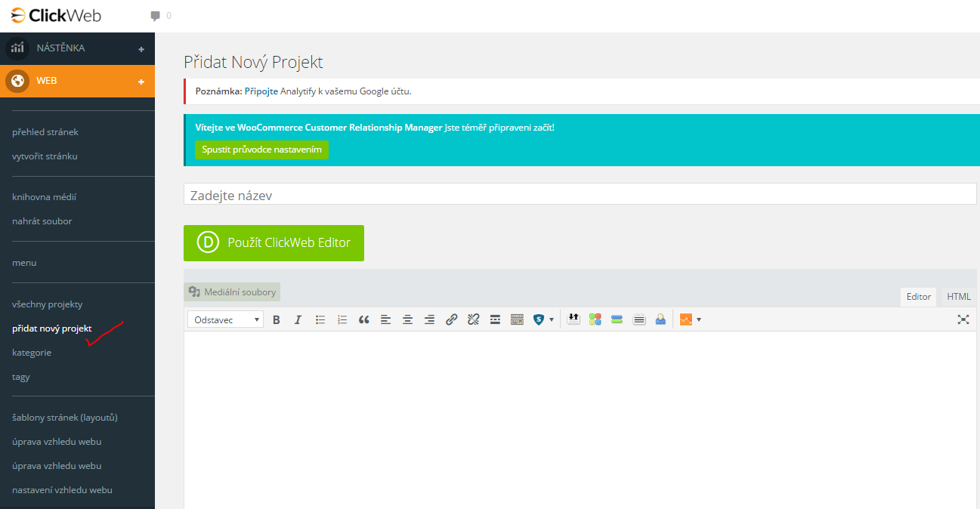This screenshot has width=980, height=509.
Task: Click the blue shield S icon
Action: point(539,319)
